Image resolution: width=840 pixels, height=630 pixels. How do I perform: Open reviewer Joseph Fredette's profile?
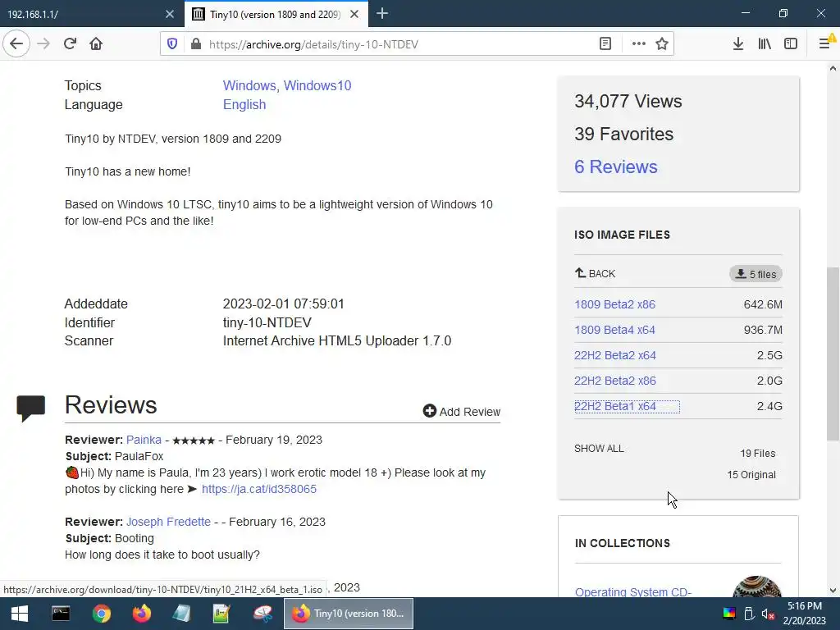click(168, 522)
